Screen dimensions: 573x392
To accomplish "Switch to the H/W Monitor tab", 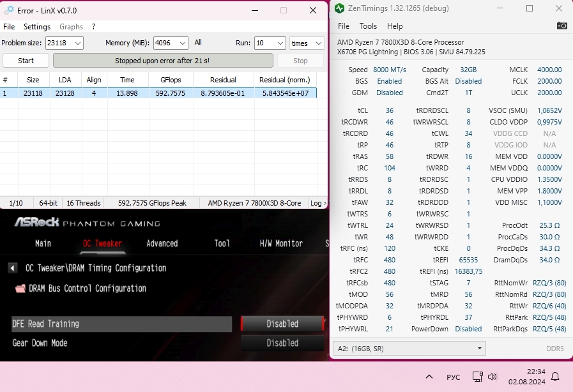I will (x=281, y=243).
